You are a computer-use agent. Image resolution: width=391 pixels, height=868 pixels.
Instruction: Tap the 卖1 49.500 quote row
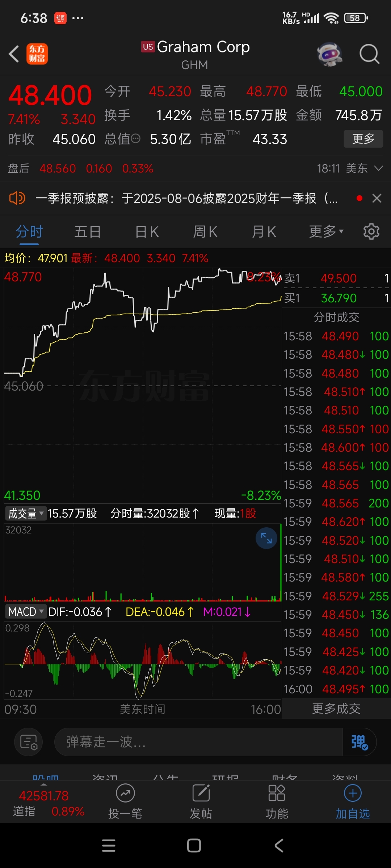click(336, 278)
